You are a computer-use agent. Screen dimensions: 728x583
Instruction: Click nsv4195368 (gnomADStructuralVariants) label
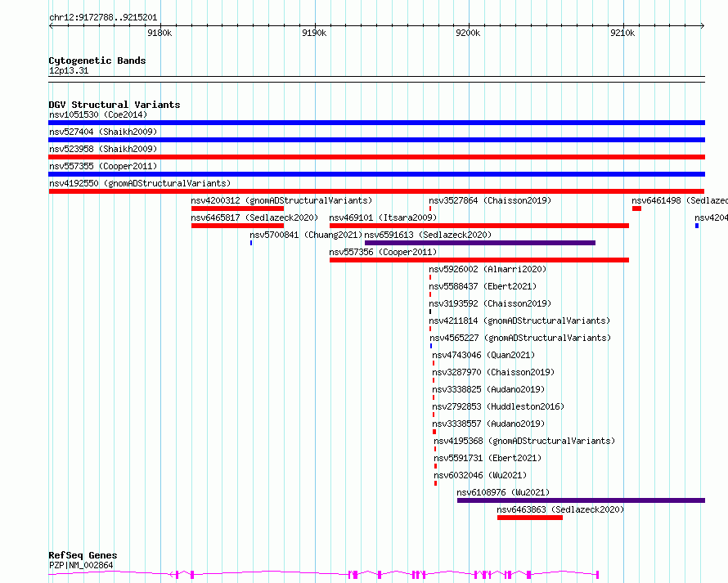[524, 441]
